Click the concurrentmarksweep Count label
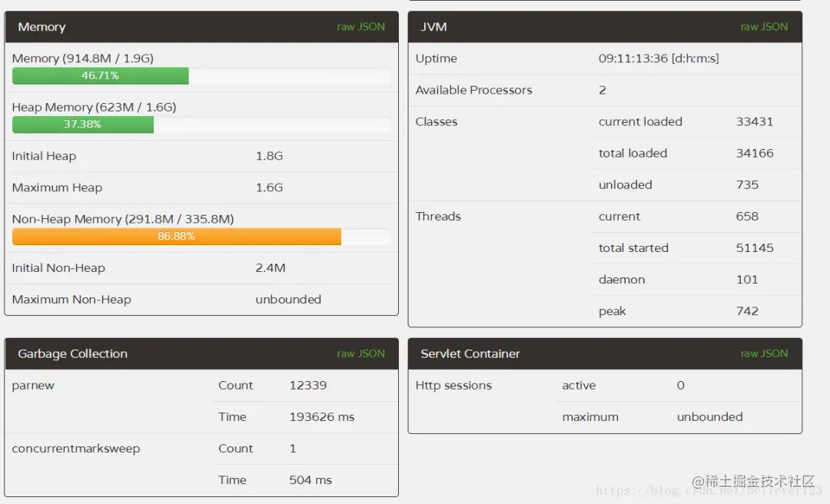Image resolution: width=830 pixels, height=504 pixels. coord(236,449)
